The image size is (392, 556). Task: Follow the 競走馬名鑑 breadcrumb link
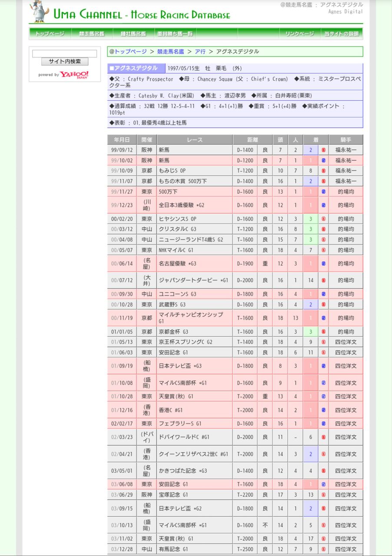tap(171, 51)
